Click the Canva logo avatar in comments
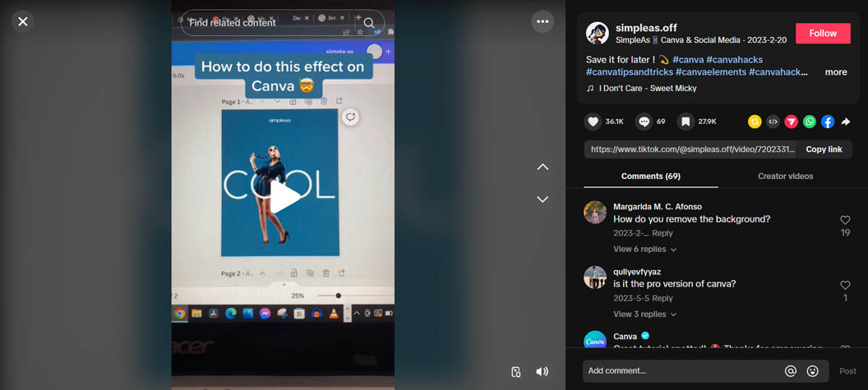 point(595,340)
